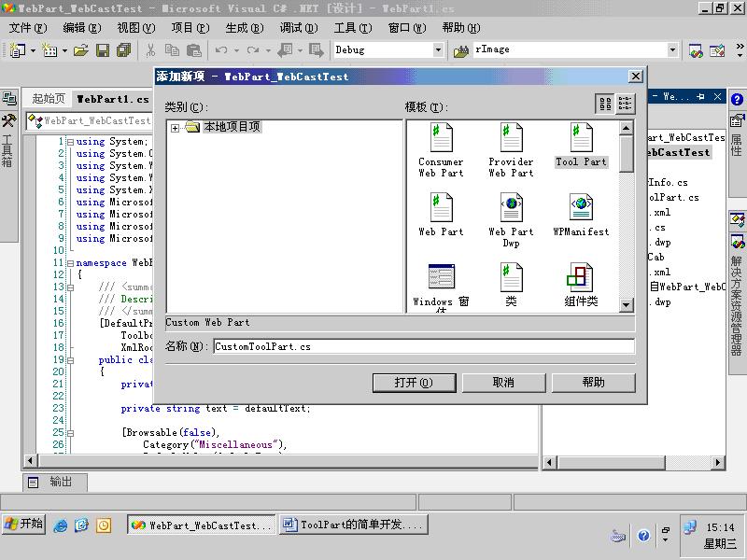
Task: Switch to the 起始页 tab
Action: [49, 99]
